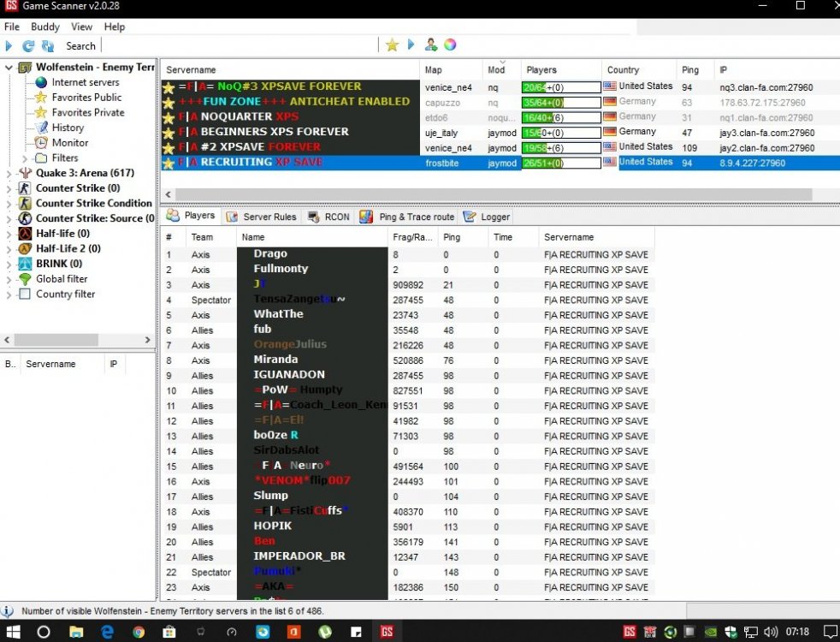840x642 pixels.
Task: Click the Search toolbar button
Action: 80,46
